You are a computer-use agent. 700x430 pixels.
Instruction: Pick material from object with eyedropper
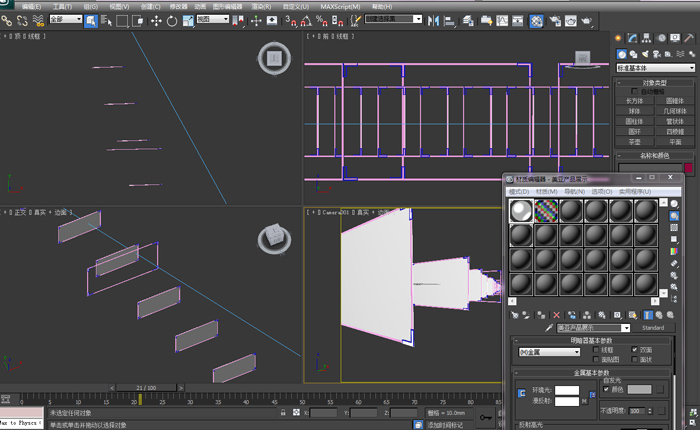(548, 327)
